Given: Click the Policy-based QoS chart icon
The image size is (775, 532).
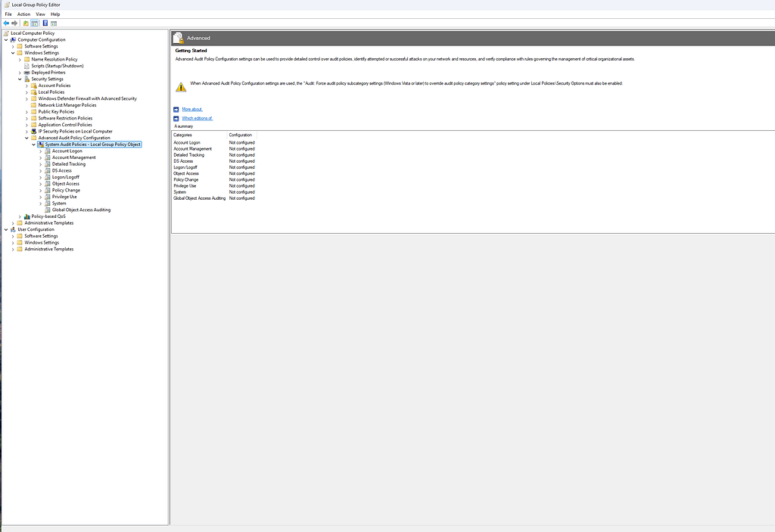Looking at the screenshot, I should [27, 216].
